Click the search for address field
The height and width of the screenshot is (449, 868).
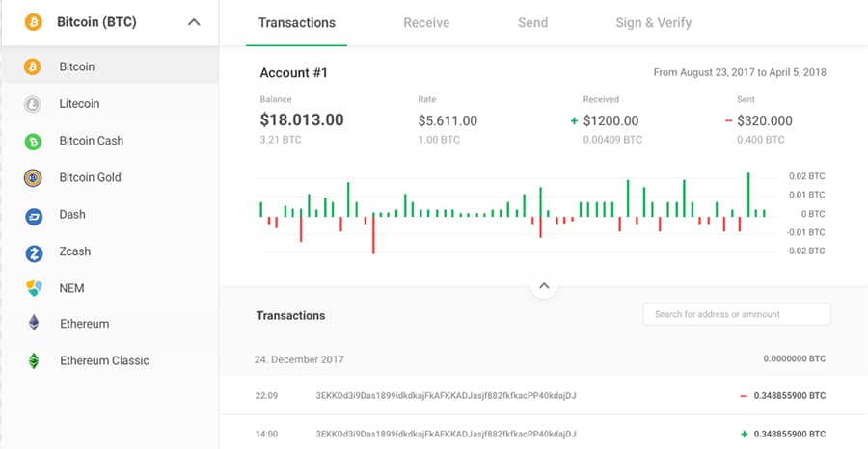point(736,314)
